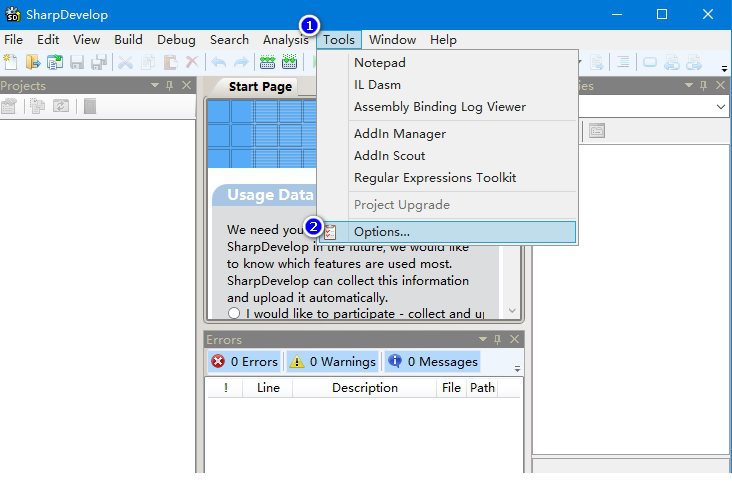732x491 pixels.
Task: Open the Debug menu
Action: [176, 40]
